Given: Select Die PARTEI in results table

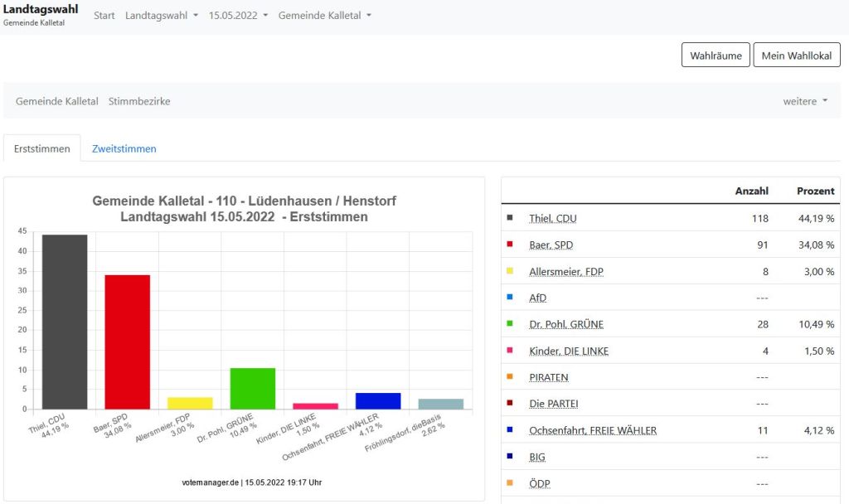Looking at the screenshot, I should [x=554, y=404].
